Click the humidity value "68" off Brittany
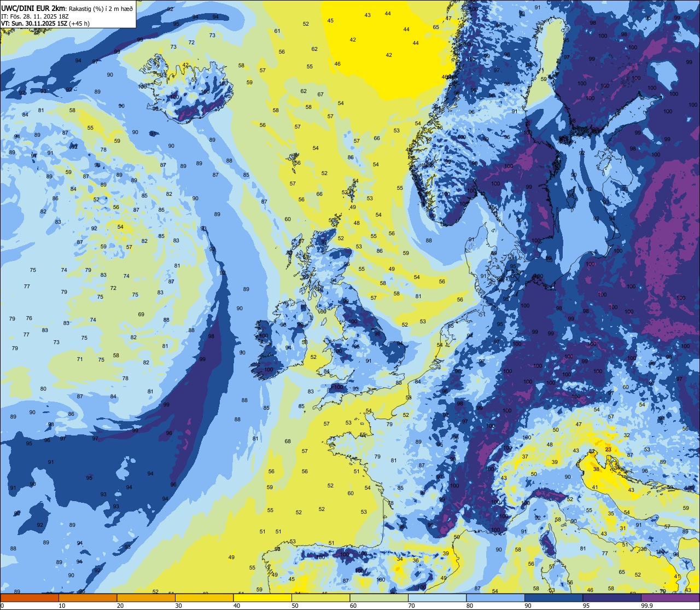 pos(288,441)
